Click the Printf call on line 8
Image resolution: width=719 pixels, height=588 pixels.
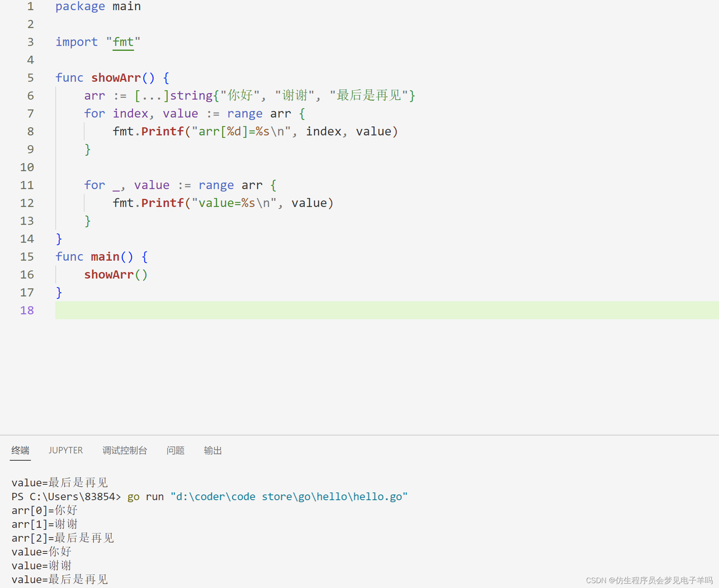pos(162,131)
